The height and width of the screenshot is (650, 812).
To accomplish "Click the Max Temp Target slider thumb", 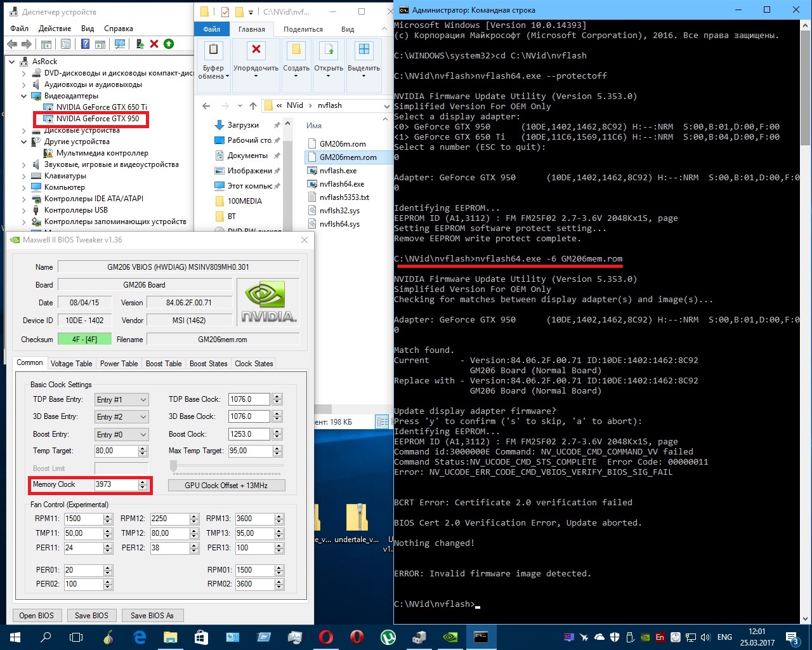I will tap(173, 467).
